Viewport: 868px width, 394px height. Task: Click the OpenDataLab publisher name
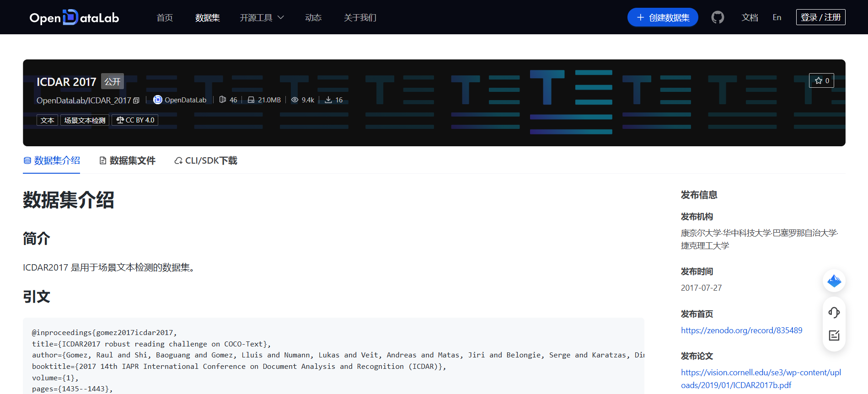(185, 100)
